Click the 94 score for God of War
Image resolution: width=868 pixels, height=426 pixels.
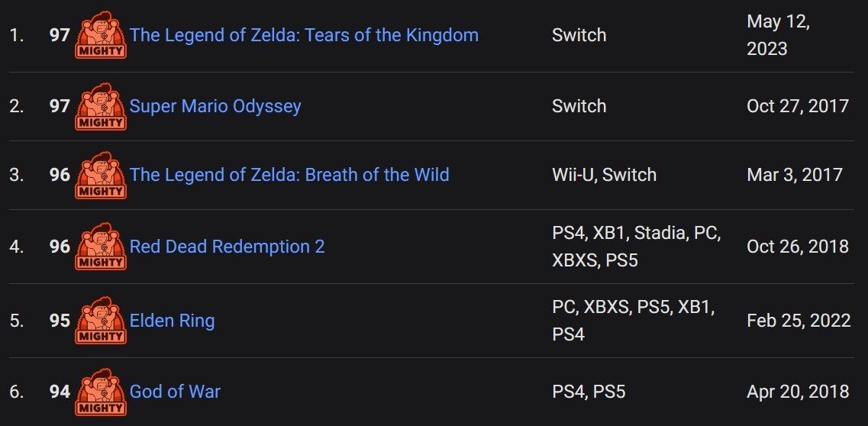click(x=60, y=392)
